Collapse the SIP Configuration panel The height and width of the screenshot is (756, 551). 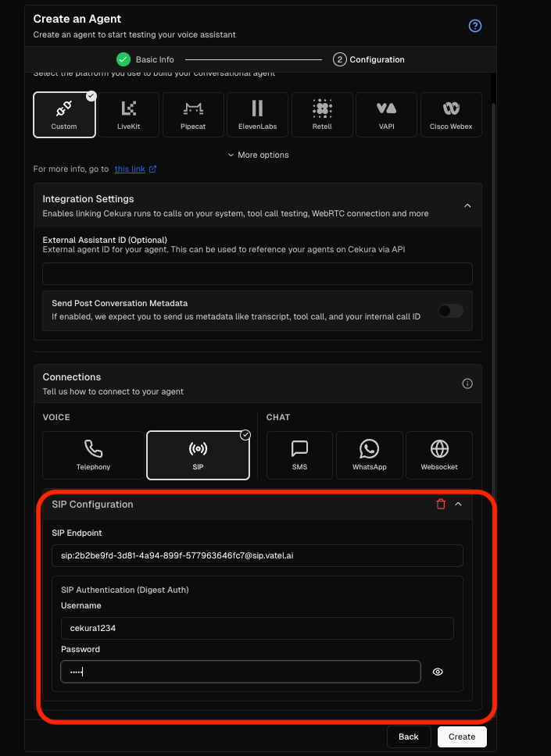tap(458, 505)
